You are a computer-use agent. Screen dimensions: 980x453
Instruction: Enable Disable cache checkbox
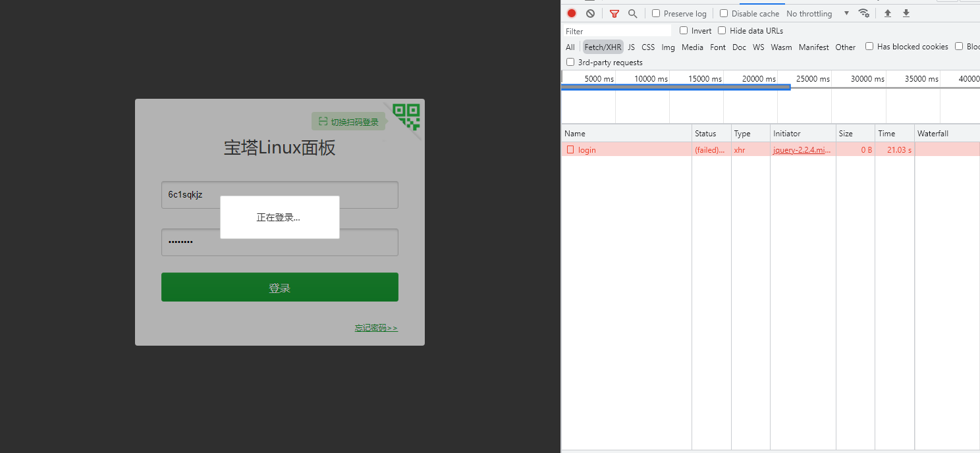[724, 13]
